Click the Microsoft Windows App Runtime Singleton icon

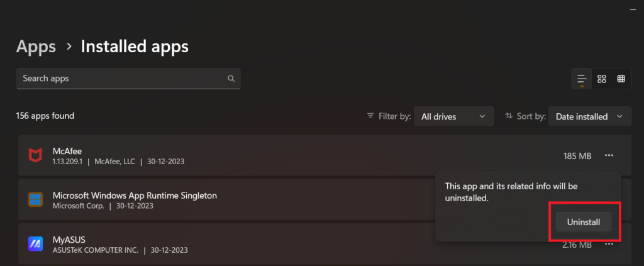[35, 200]
